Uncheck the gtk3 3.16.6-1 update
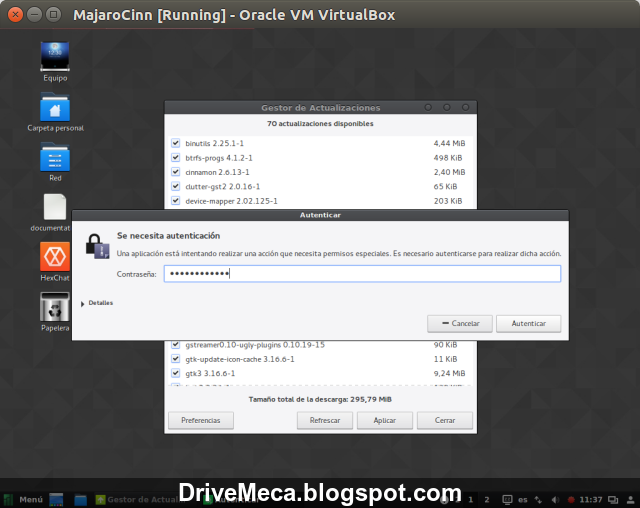640x508 pixels. 176,373
